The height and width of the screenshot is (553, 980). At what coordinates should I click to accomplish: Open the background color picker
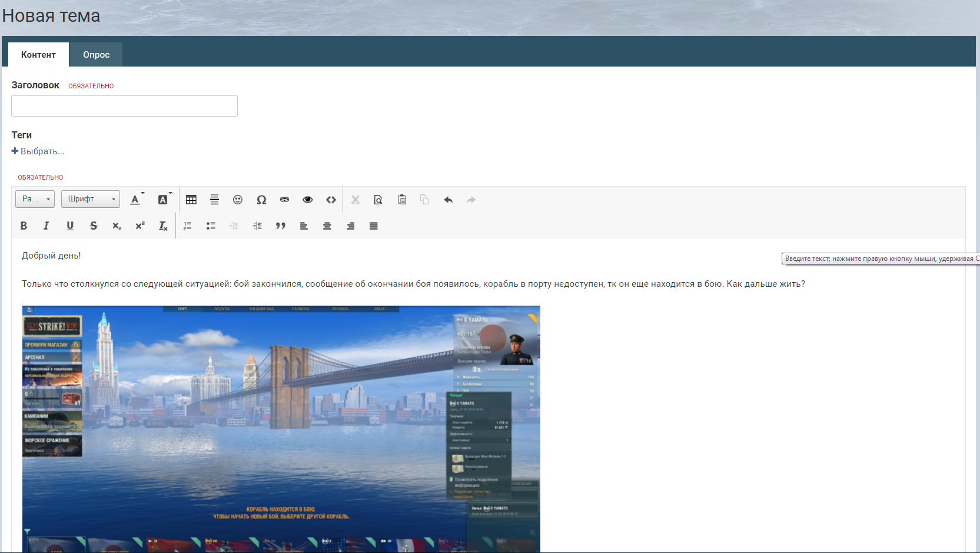164,200
